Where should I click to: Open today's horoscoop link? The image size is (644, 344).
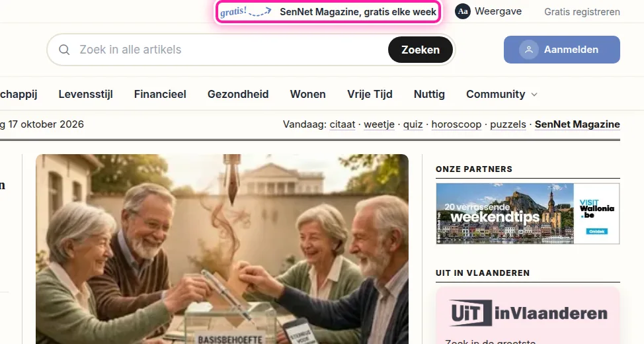click(x=456, y=124)
